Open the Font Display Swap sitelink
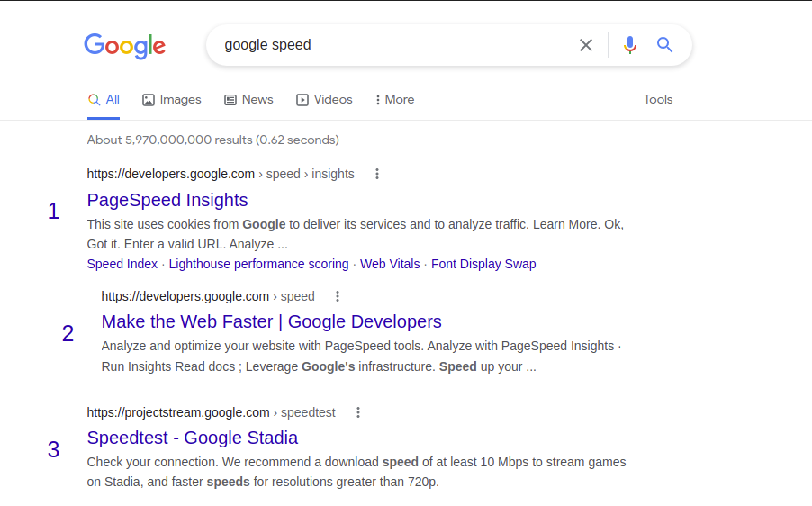 pyautogui.click(x=483, y=264)
